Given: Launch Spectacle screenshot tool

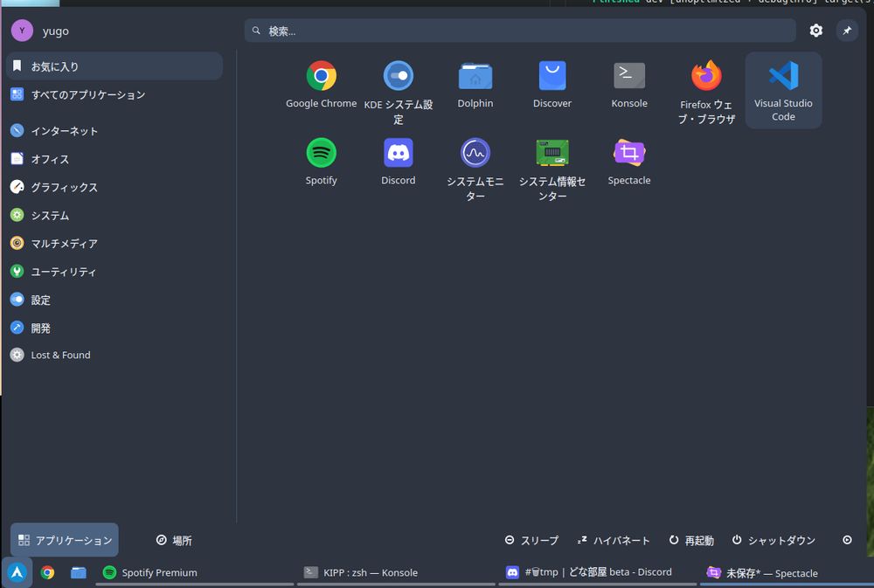Looking at the screenshot, I should click(628, 162).
